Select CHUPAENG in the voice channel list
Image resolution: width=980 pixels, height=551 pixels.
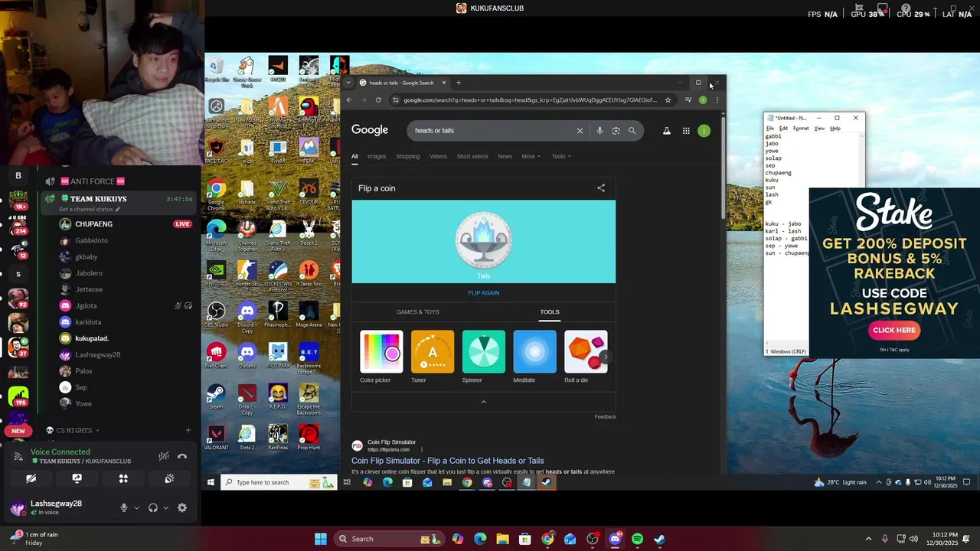point(94,224)
